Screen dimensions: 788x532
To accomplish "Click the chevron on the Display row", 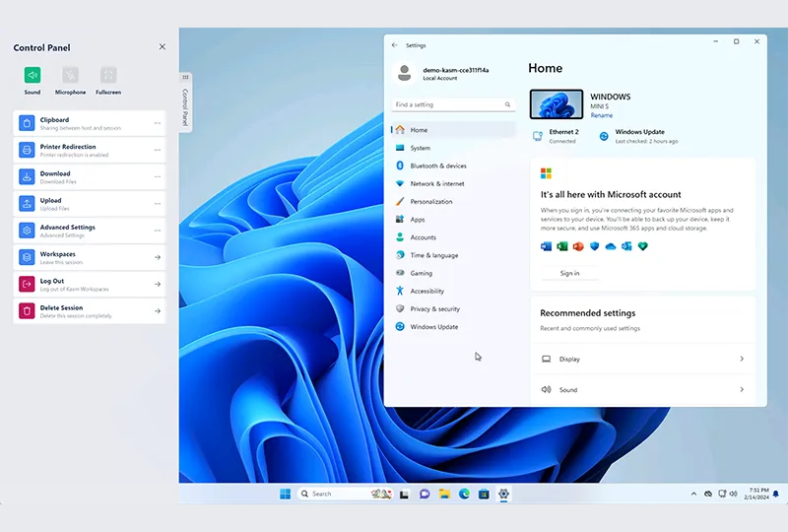I will [742, 359].
